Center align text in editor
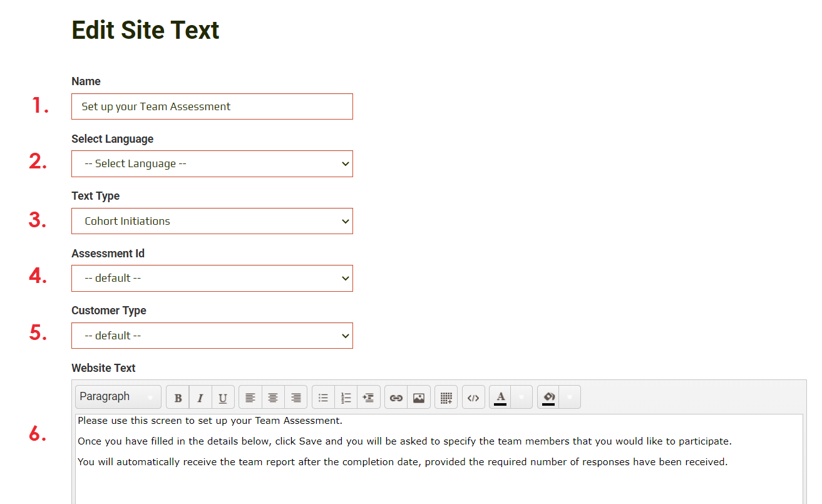822x504 pixels. pyautogui.click(x=273, y=398)
